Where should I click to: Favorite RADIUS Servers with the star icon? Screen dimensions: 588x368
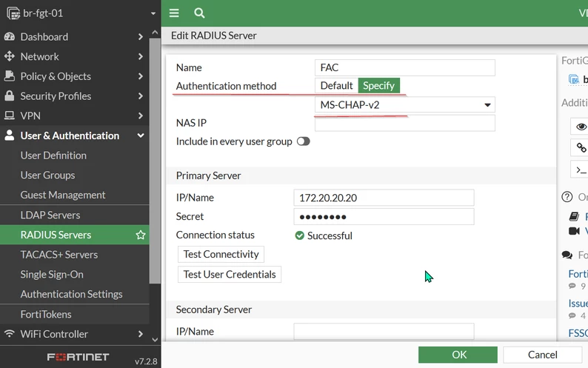tap(141, 235)
